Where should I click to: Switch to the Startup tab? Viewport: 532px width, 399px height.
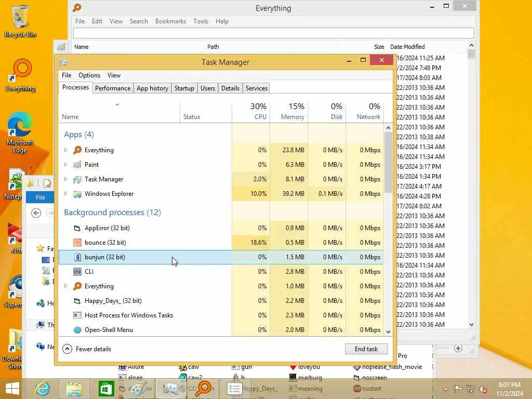click(x=184, y=88)
